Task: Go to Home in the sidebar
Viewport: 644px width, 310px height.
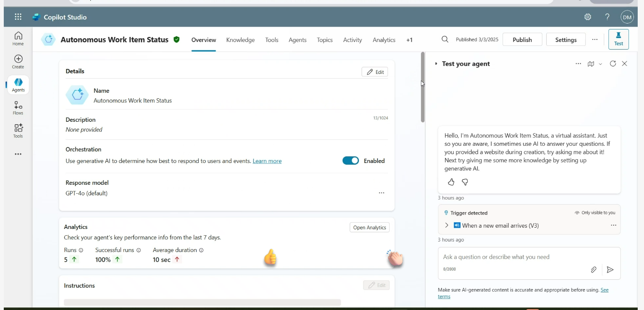Action: tap(18, 39)
